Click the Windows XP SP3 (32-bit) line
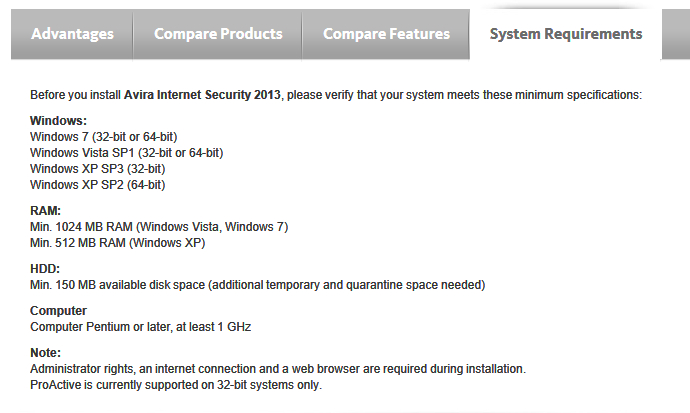690x413 pixels. pos(97,169)
